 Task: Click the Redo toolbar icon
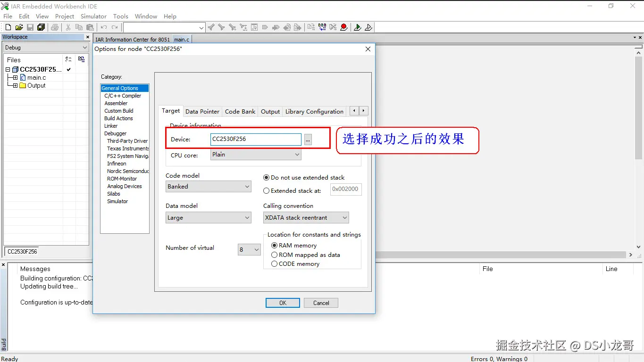115,27
